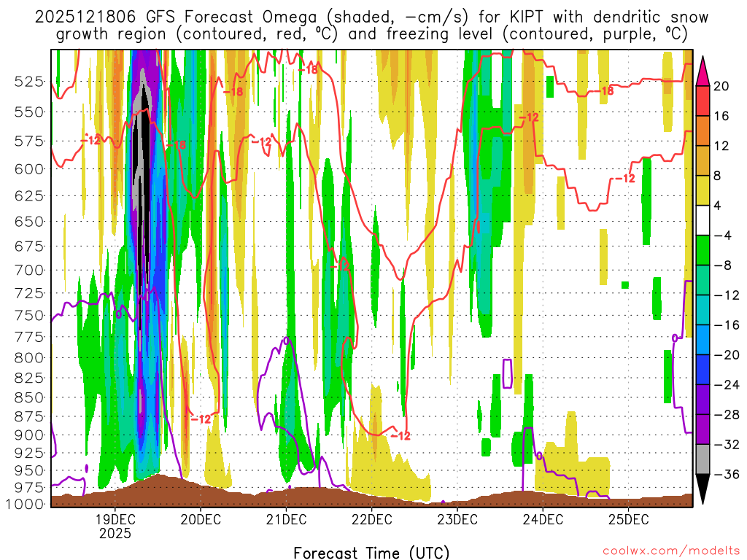Click the 650 pressure level label
This screenshot has width=747, height=560.
[x=29, y=222]
